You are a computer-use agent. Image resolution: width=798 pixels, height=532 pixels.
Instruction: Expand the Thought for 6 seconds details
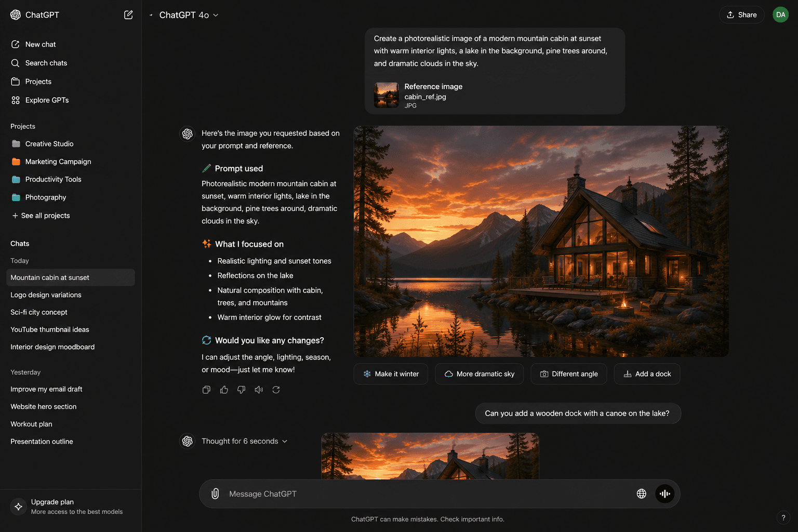click(244, 441)
